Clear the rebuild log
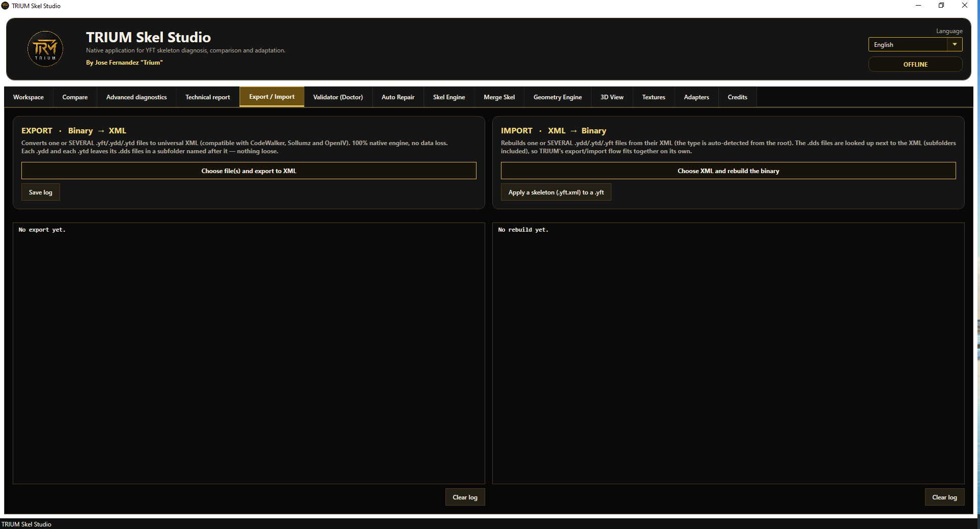Image resolution: width=980 pixels, height=529 pixels. click(x=945, y=497)
